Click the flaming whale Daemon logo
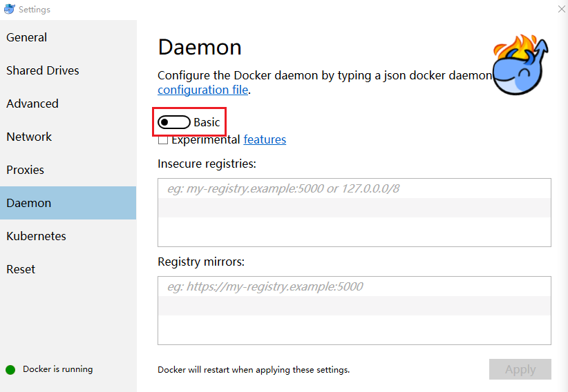 [520, 65]
